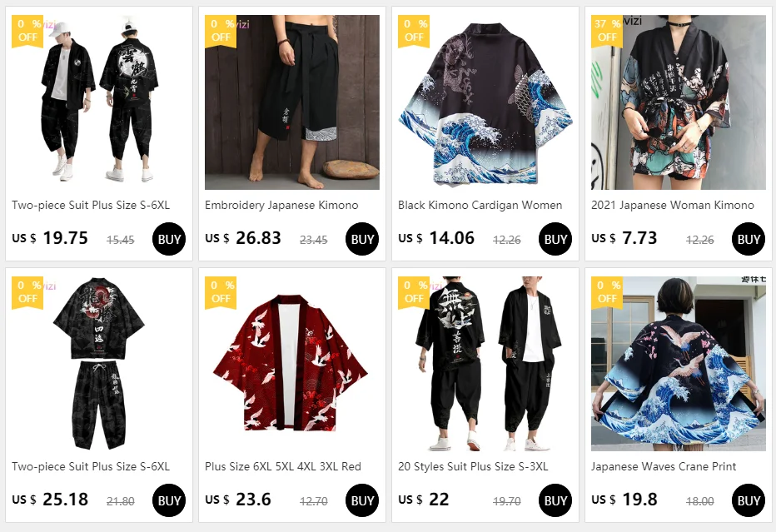Viewport: 776px width, 532px height.
Task: Click BUY for Black Kimono Cardigan Women
Action: pyautogui.click(x=555, y=239)
